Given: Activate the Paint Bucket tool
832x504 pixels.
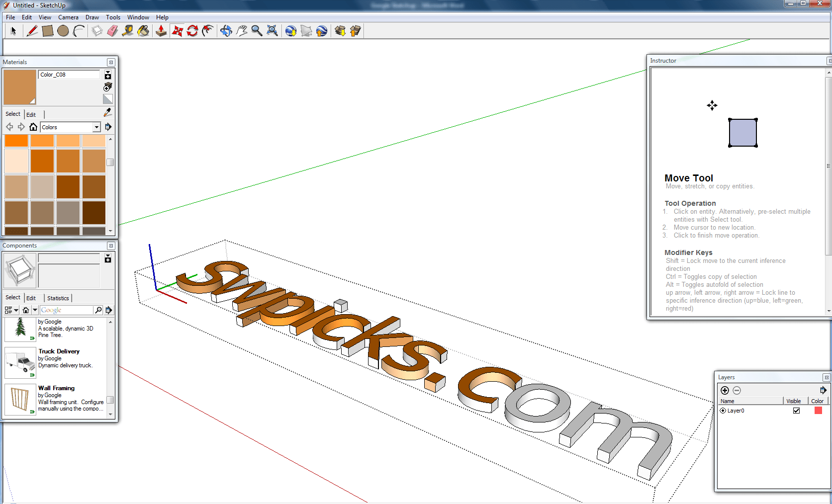Looking at the screenshot, I should [x=143, y=31].
